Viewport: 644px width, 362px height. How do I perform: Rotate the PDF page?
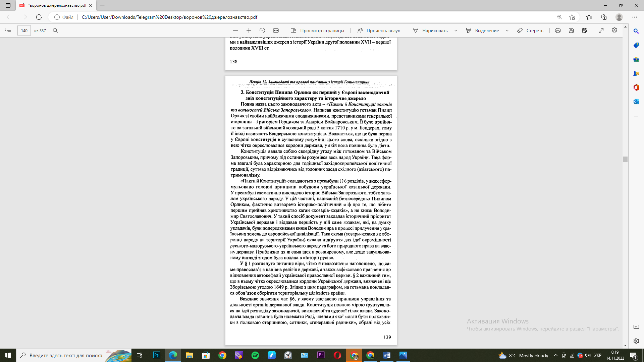pyautogui.click(x=262, y=31)
